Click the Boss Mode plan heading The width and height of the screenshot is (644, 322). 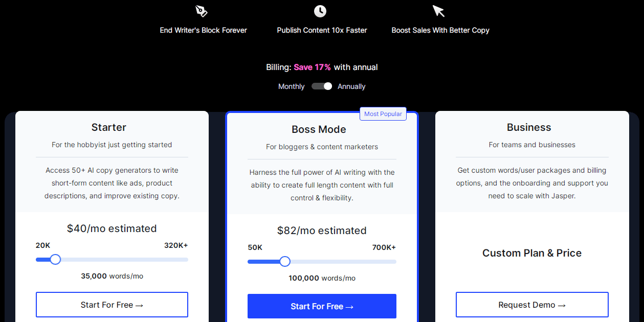(x=319, y=129)
